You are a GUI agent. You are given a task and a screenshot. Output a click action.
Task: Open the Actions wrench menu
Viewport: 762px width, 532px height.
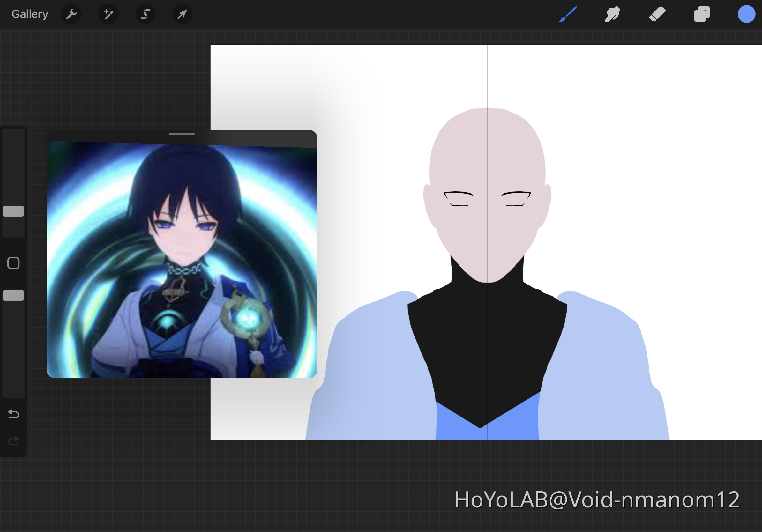click(x=71, y=14)
